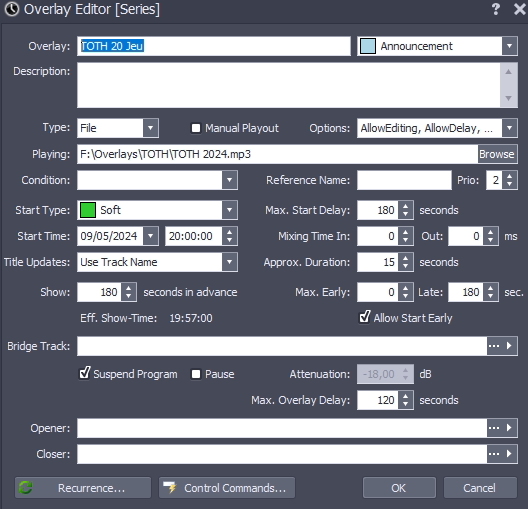
Task: Click the clock icon in title bar
Action: pos(12,9)
